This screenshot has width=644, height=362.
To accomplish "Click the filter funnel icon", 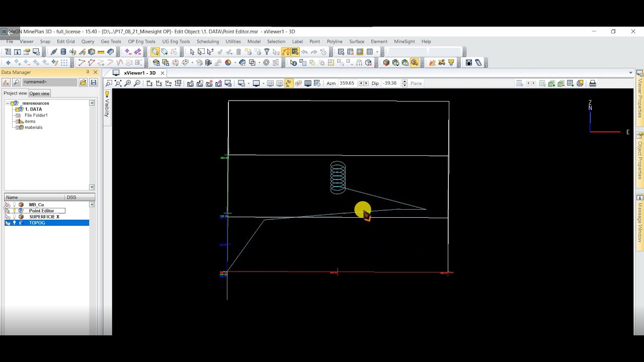I will (267, 51).
